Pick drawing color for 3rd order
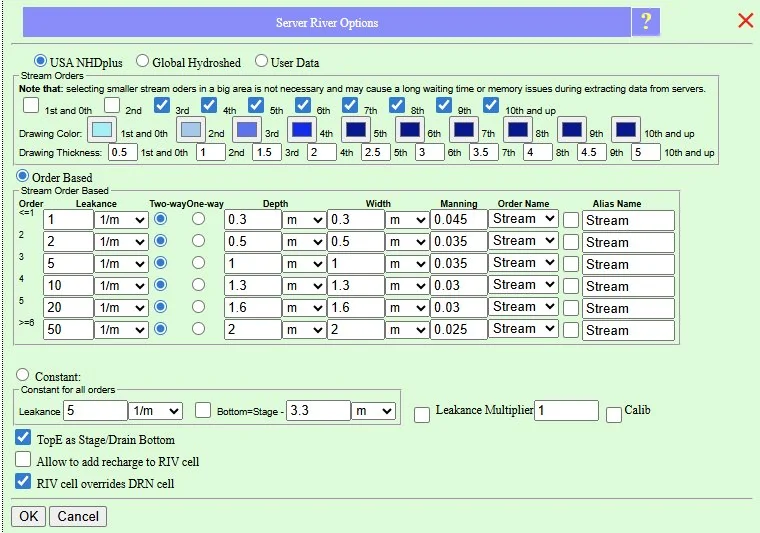Viewport: 760px width, 533px height. click(x=247, y=130)
